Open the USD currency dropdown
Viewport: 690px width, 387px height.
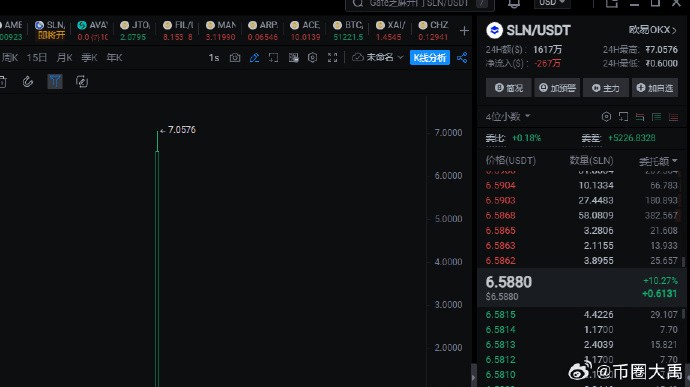click(x=552, y=4)
